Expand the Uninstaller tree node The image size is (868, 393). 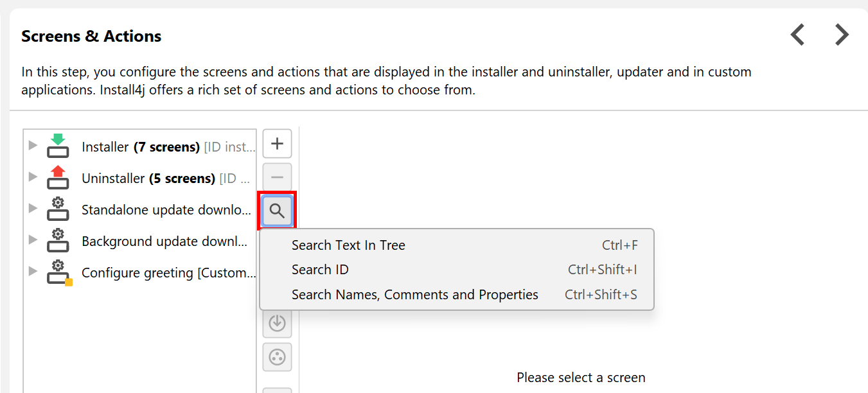point(33,177)
